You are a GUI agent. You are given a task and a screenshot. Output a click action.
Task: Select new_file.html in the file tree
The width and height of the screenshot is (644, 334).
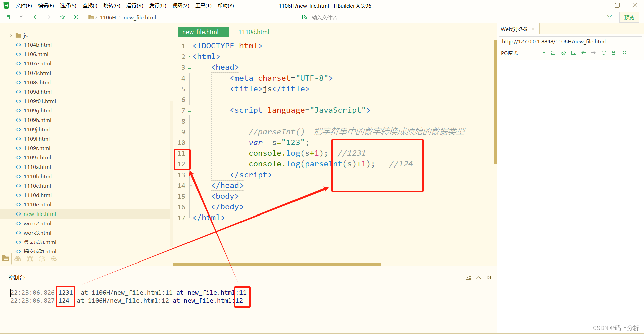[x=40, y=214]
